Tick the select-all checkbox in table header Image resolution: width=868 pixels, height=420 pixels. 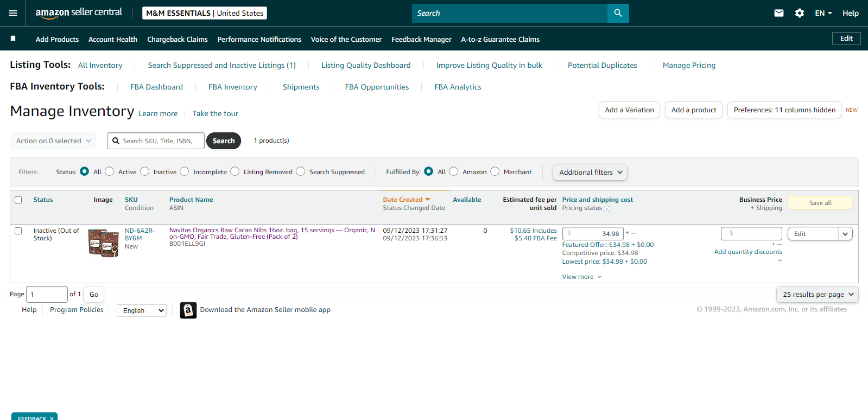pos(18,200)
